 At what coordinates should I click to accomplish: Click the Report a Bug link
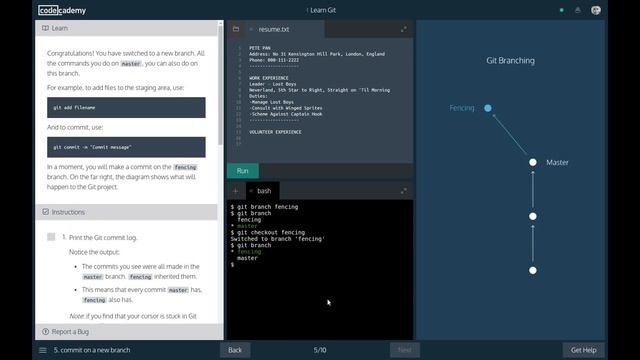[70, 331]
